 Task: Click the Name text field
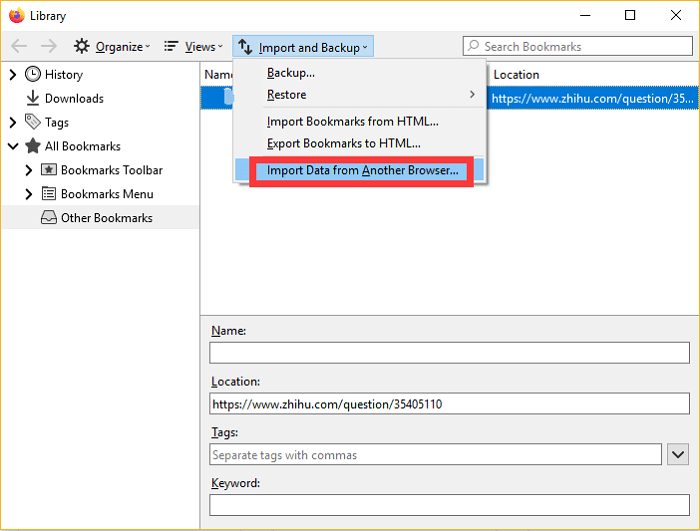click(x=449, y=353)
